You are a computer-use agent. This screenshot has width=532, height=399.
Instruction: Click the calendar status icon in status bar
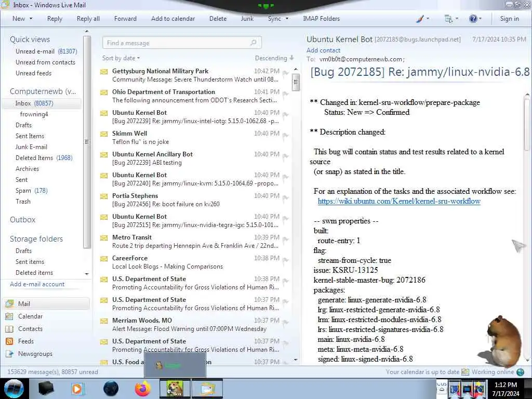[x=465, y=372]
